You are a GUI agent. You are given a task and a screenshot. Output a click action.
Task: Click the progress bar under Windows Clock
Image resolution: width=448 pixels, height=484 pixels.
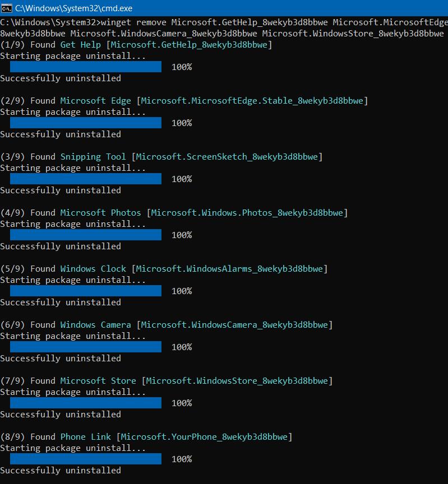pos(86,291)
